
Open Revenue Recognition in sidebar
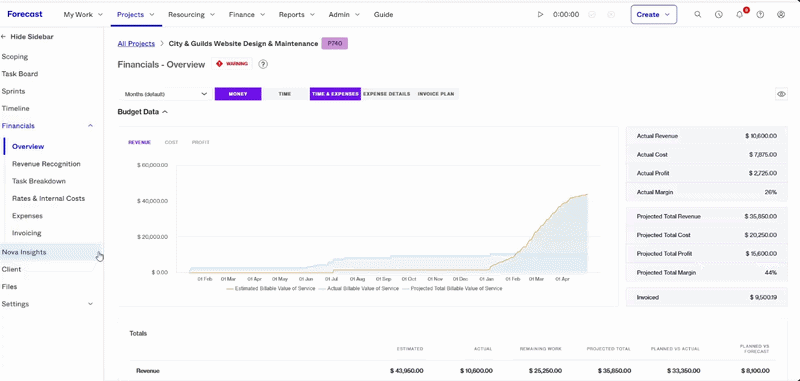pyautogui.click(x=46, y=164)
